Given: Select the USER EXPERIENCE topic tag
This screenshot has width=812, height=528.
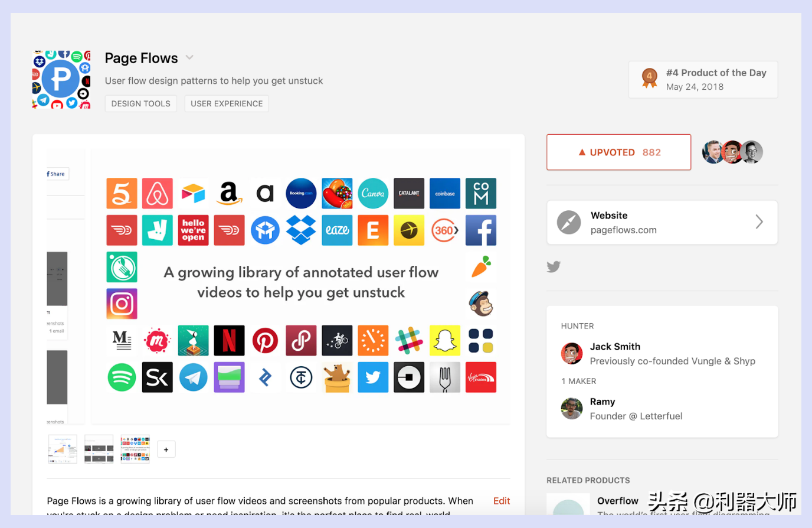Looking at the screenshot, I should pos(227,103).
